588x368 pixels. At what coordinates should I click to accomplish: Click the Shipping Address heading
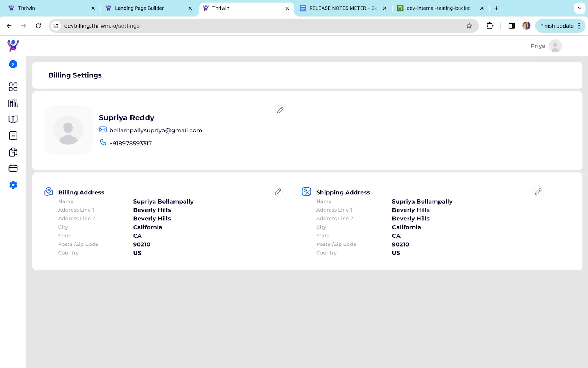343,192
